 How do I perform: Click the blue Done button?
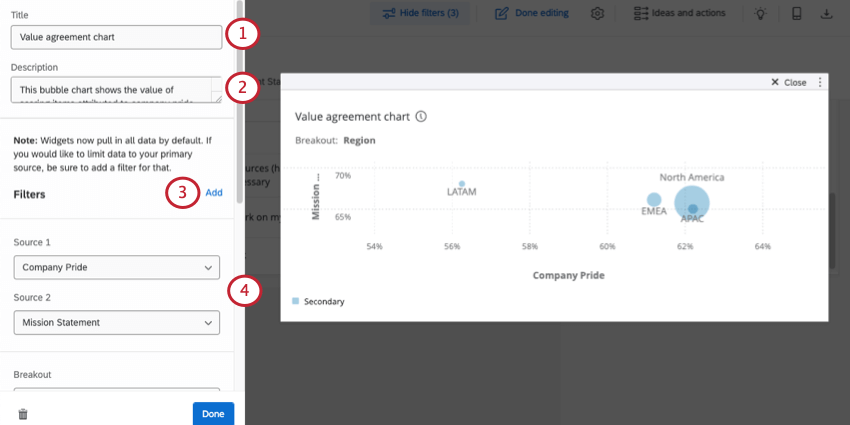(213, 414)
